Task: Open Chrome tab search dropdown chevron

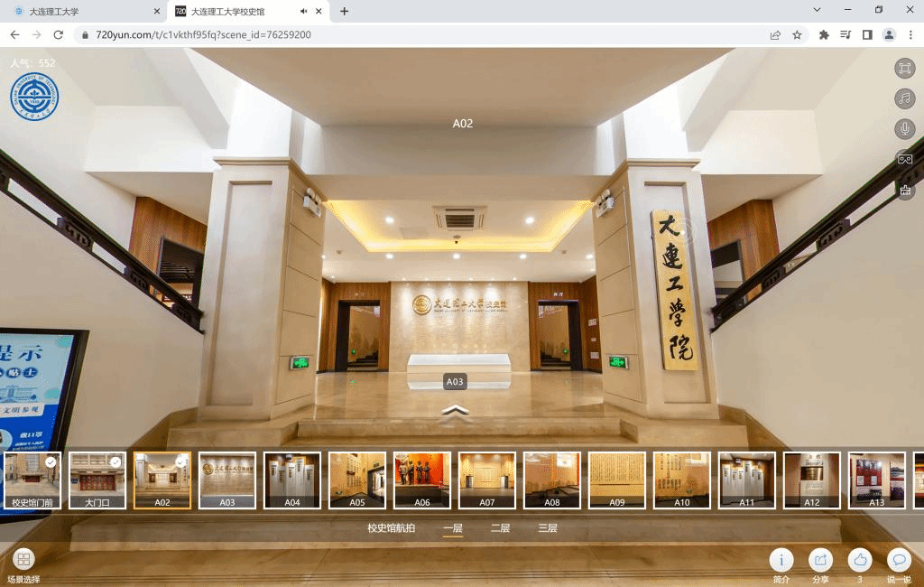Action: click(817, 10)
